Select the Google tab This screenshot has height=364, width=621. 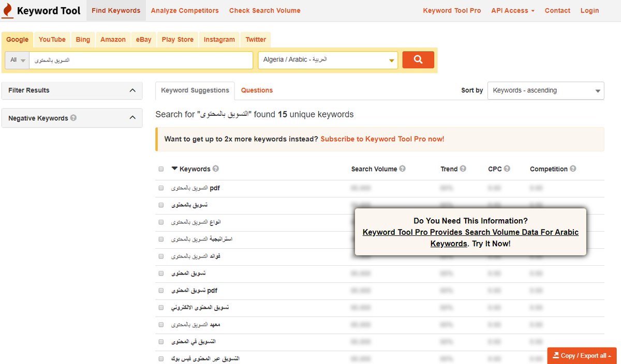17,39
